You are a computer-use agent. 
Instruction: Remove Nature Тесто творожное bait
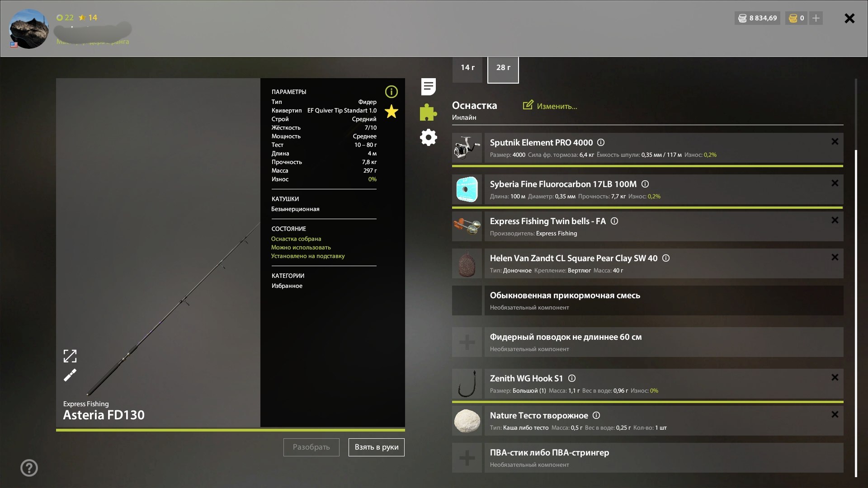(835, 414)
